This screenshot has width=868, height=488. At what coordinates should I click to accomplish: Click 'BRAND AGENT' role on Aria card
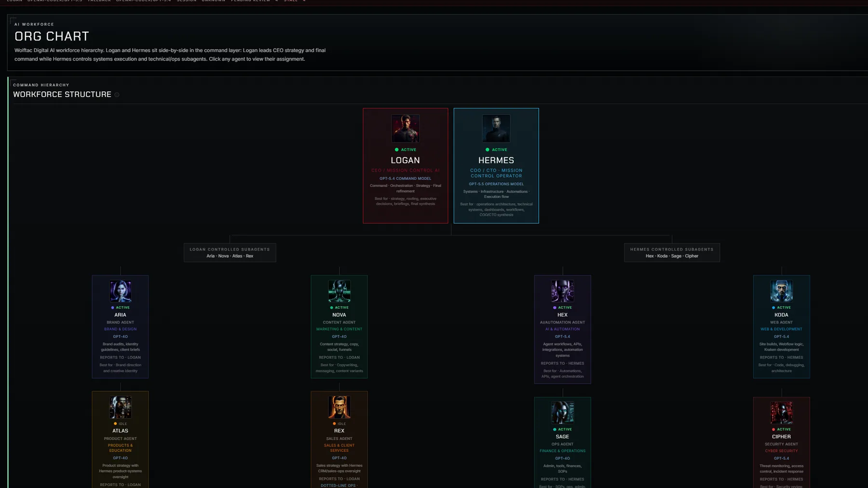pyautogui.click(x=121, y=323)
